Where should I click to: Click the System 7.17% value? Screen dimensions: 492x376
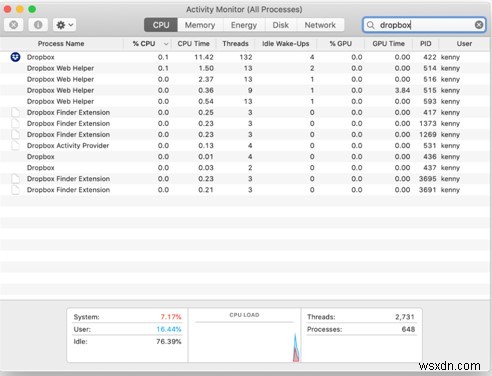[x=171, y=317]
